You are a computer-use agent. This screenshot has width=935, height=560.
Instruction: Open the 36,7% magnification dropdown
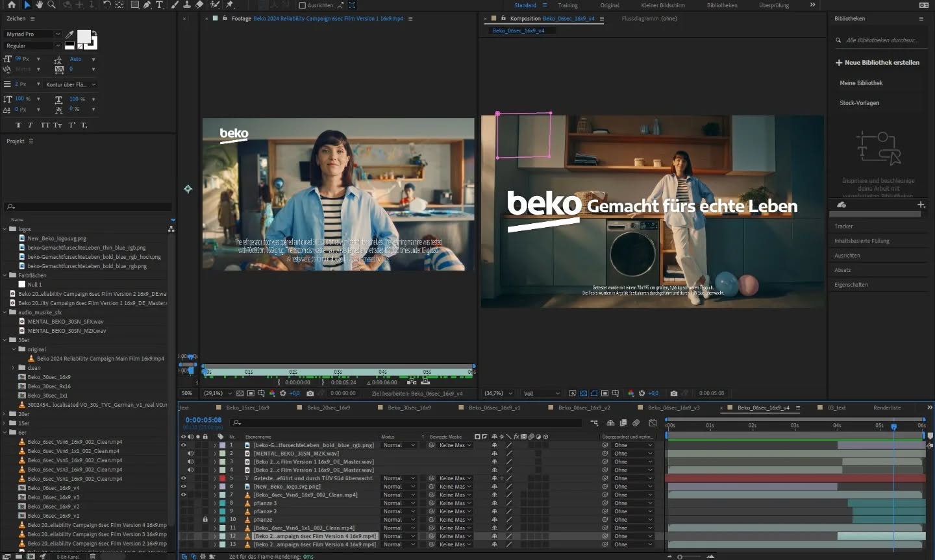click(499, 393)
